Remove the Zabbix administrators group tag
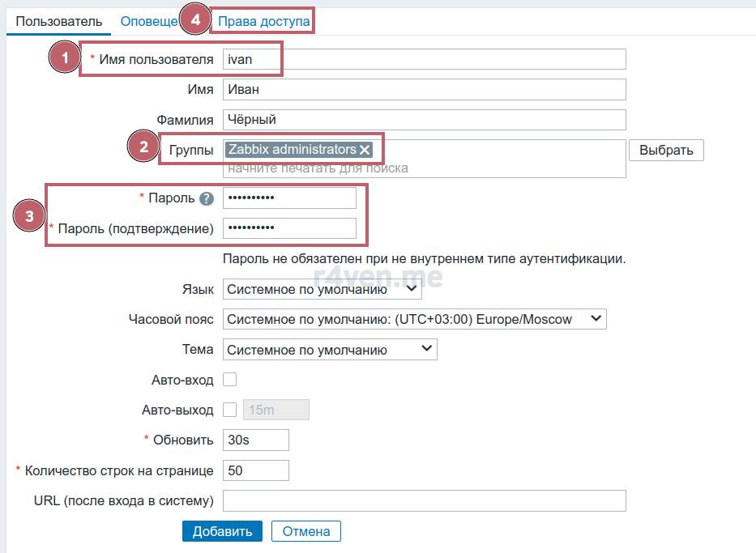The height and width of the screenshot is (553, 756). coord(365,150)
